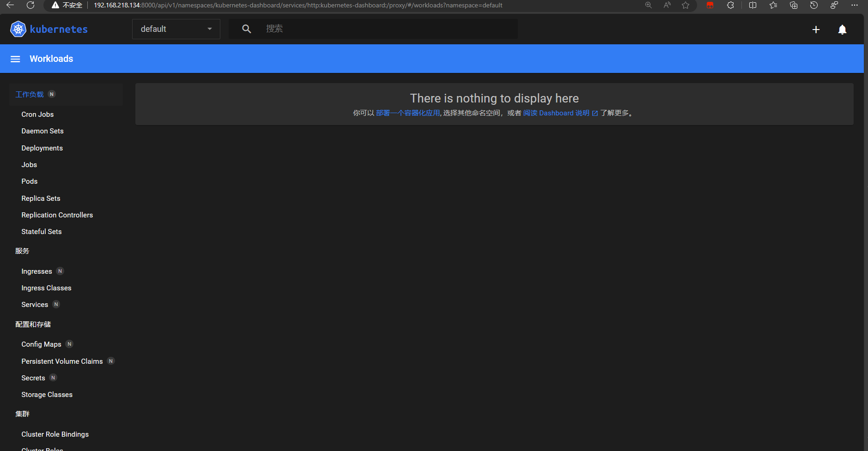Open browser collections icon
Image resolution: width=868 pixels, height=451 pixels.
(x=794, y=5)
